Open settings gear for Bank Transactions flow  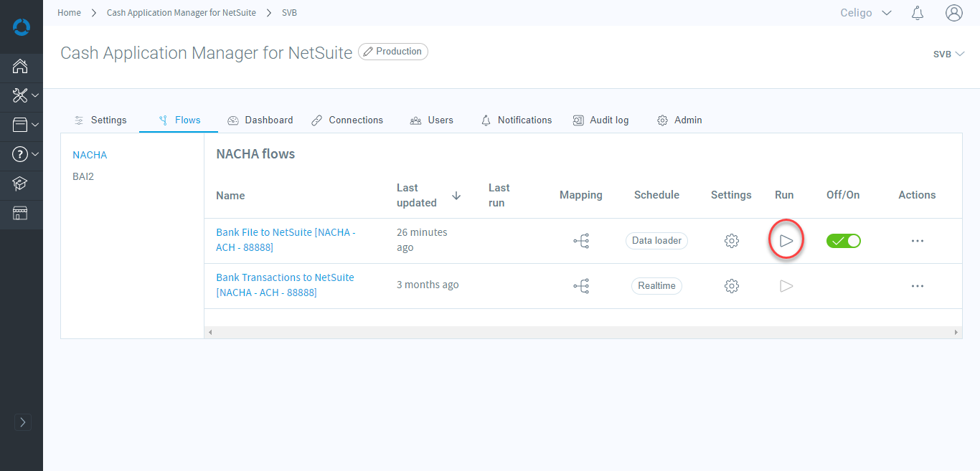(x=731, y=286)
